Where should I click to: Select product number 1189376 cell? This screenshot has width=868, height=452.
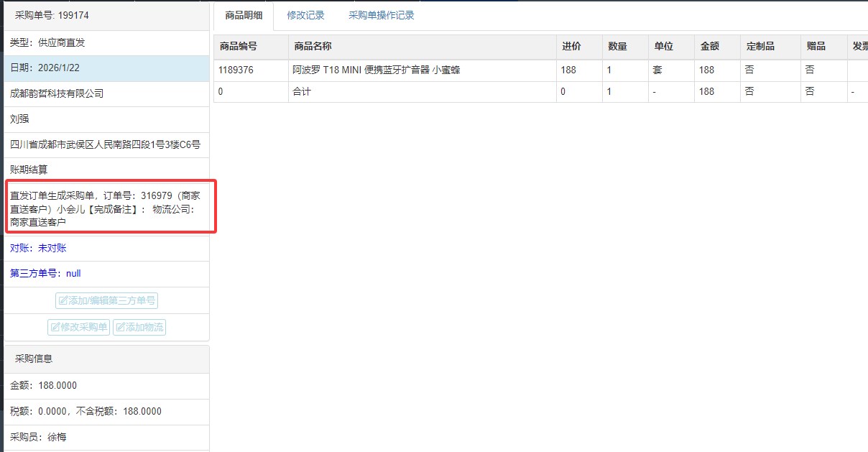(x=236, y=70)
